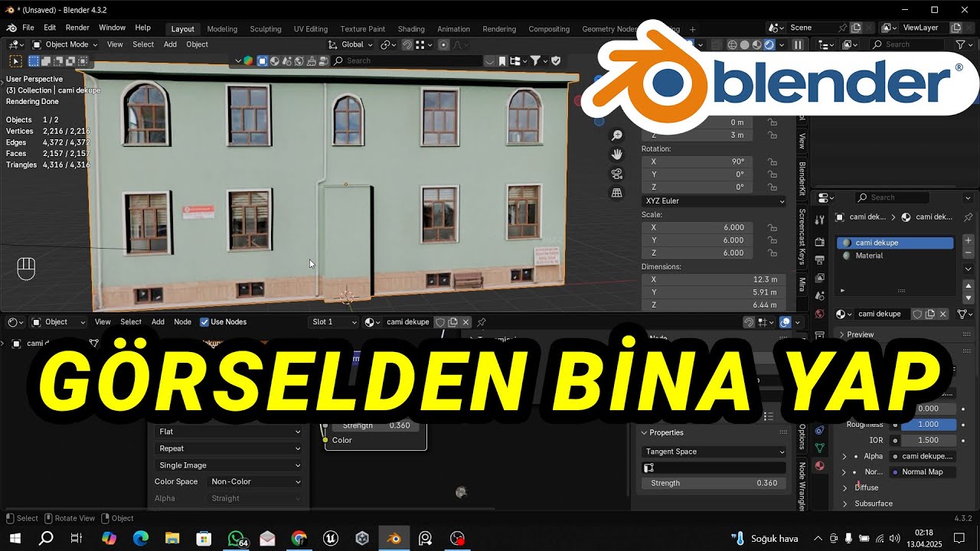Adjust the Roughness 1.000 slider

[x=929, y=425]
